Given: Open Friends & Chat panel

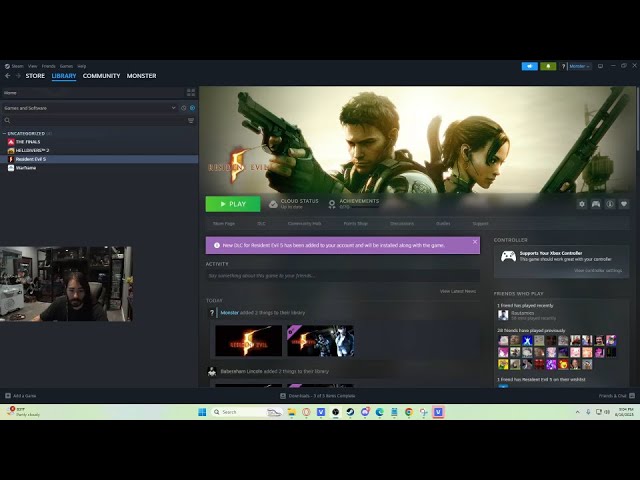Looking at the screenshot, I should 616,396.
